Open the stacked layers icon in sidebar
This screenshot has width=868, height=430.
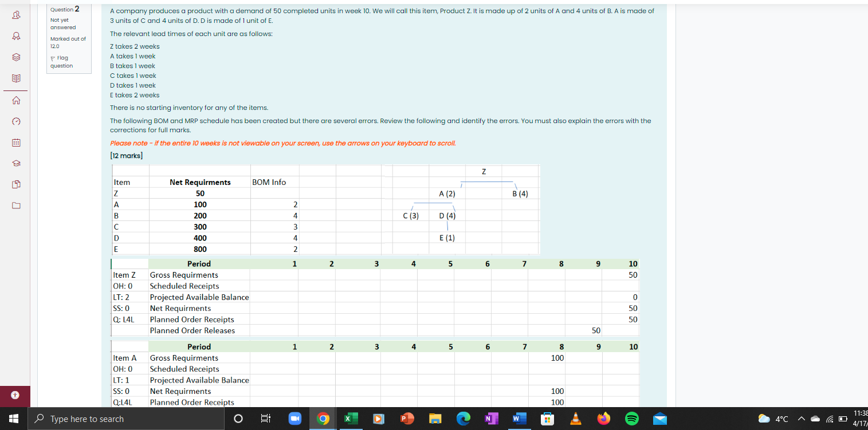[16, 58]
